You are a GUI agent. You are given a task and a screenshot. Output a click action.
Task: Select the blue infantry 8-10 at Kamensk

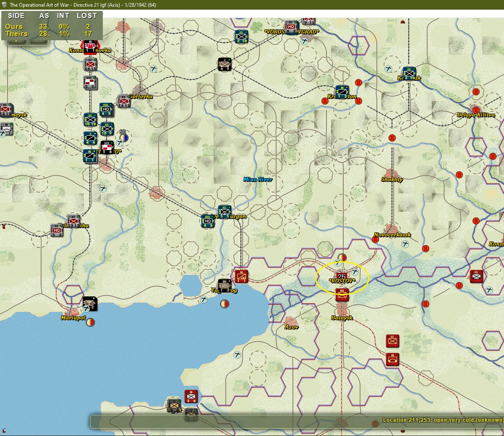[409, 73]
